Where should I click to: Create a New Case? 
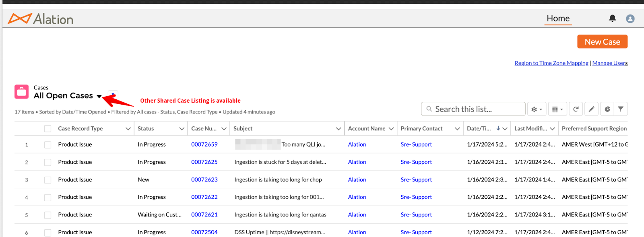point(602,41)
